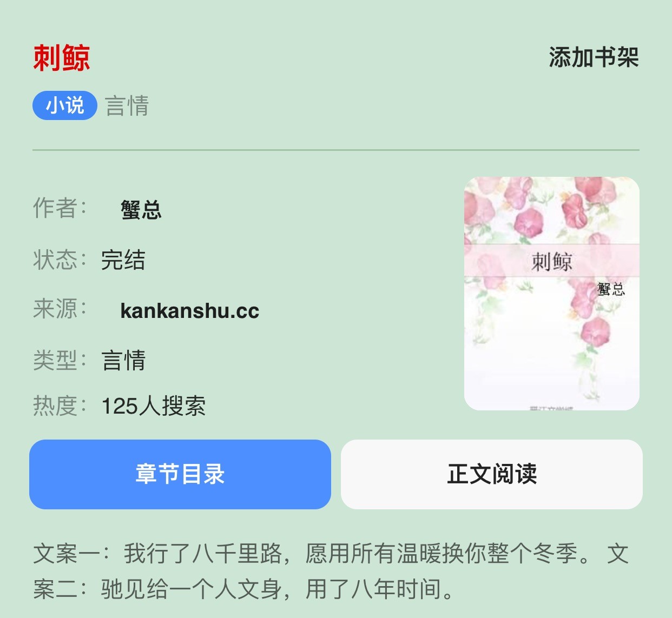The width and height of the screenshot is (672, 618).
Task: Select the 小说 category tag
Action: click(x=65, y=105)
